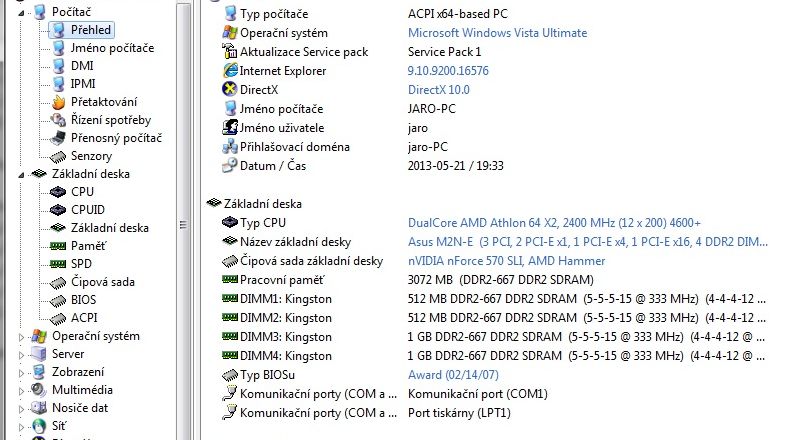This screenshot has width=798, height=440.
Task: Click the 2013-05-21 / 19:33 date value
Action: pos(455,166)
